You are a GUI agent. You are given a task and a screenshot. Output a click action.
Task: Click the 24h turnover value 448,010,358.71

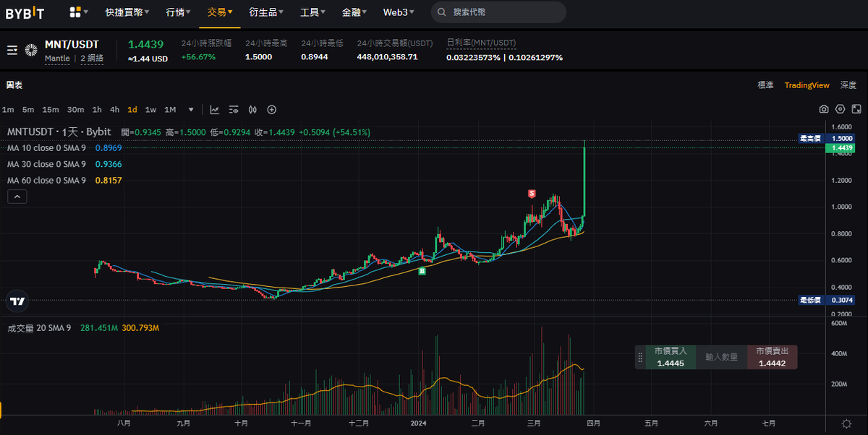coord(387,57)
